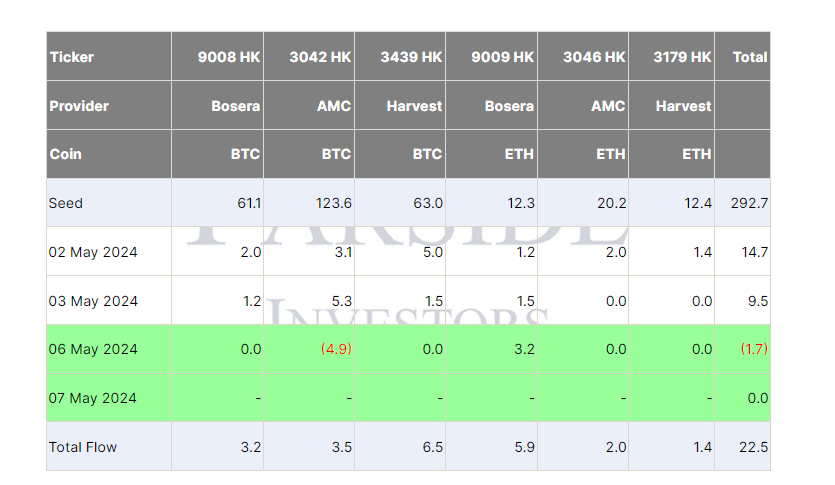This screenshot has width=835, height=485.
Task: Select the 3046 HK column header
Action: click(x=583, y=56)
